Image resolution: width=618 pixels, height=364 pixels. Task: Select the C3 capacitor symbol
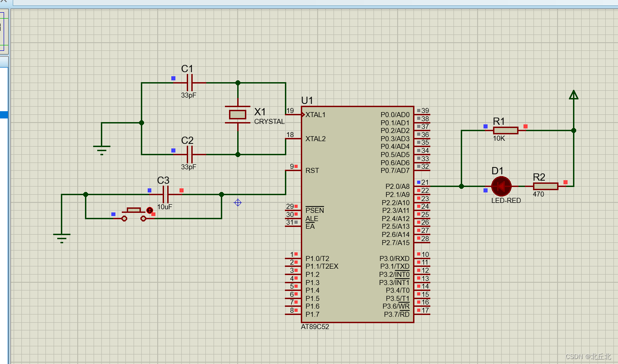(x=165, y=194)
